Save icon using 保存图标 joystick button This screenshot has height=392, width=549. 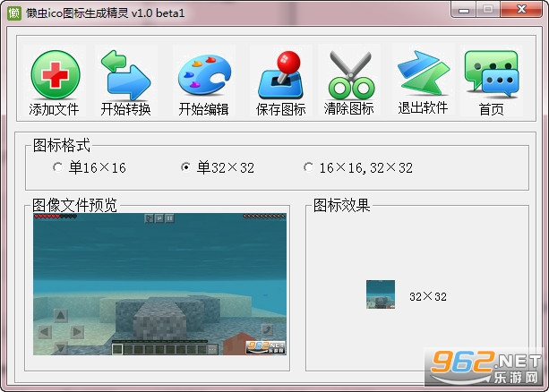click(281, 81)
